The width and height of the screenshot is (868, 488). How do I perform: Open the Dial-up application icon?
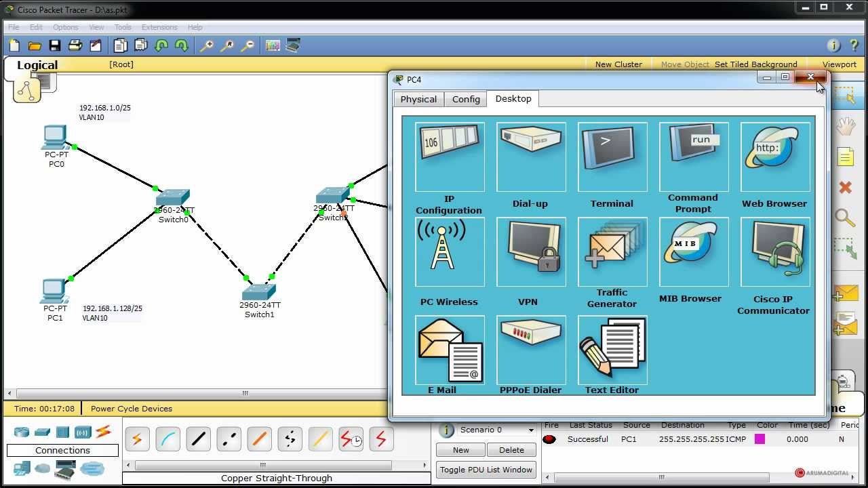coord(531,157)
